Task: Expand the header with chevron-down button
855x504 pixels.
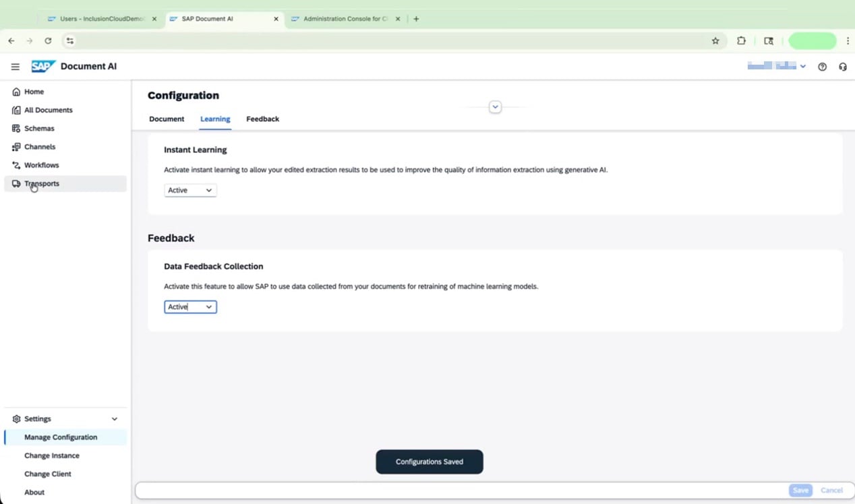Action: (496, 107)
